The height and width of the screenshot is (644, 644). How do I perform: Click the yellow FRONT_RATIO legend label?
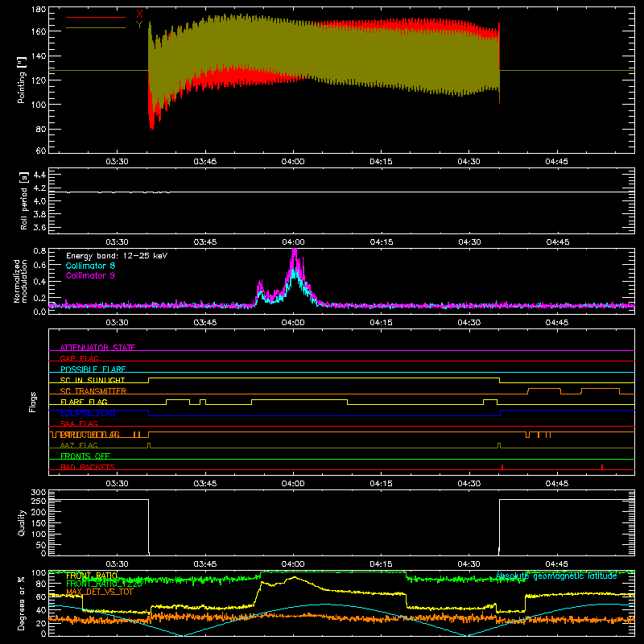[92, 576]
